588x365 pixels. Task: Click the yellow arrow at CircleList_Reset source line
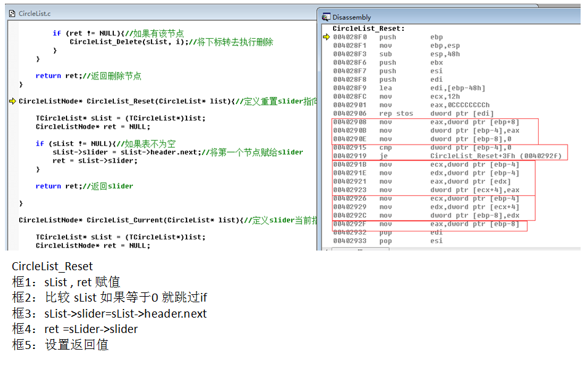(x=12, y=101)
